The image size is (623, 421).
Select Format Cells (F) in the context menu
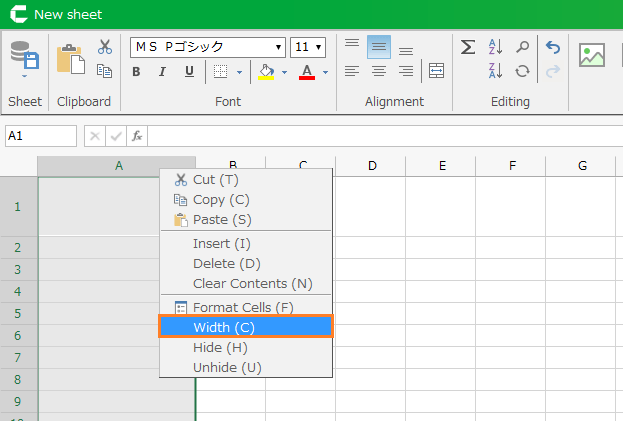[x=243, y=307]
